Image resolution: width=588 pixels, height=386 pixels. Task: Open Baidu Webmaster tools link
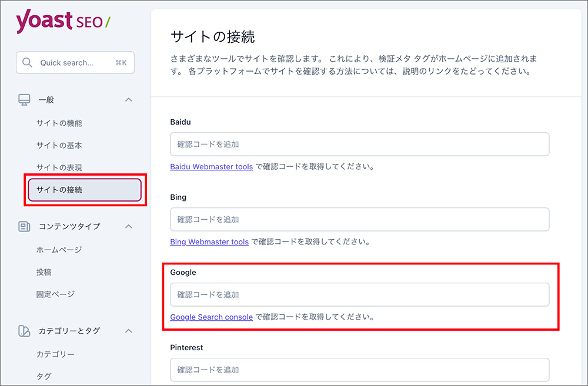212,166
